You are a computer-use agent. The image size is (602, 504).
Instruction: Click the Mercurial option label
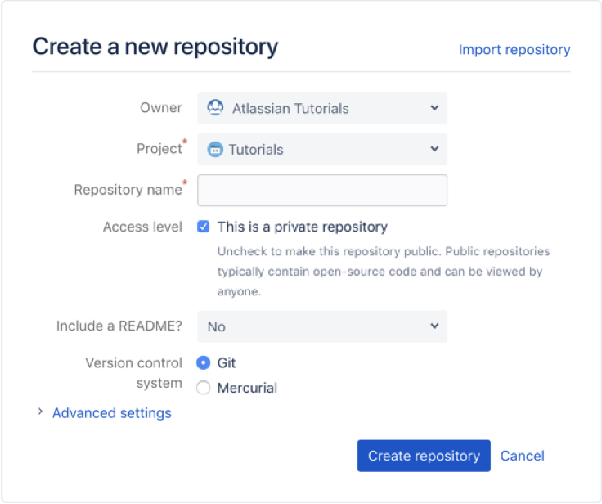coord(247,388)
